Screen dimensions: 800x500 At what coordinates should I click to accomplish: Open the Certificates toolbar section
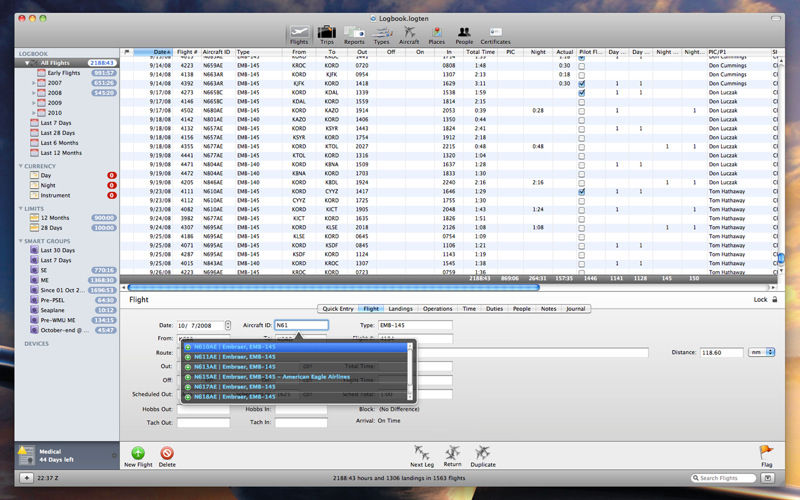coord(495,35)
